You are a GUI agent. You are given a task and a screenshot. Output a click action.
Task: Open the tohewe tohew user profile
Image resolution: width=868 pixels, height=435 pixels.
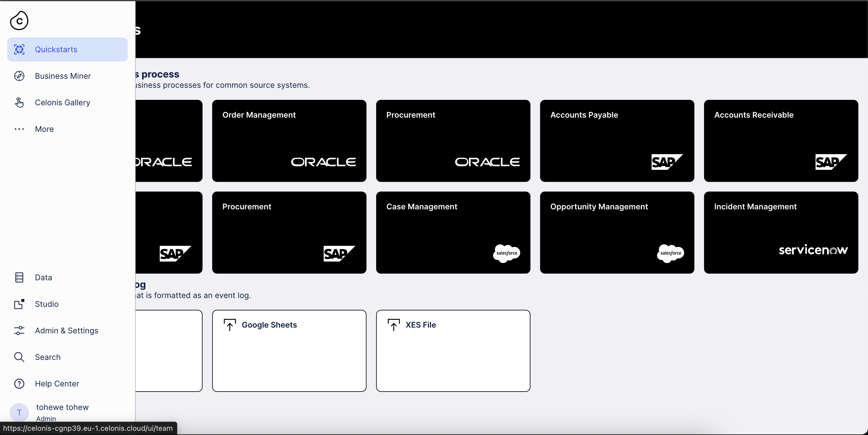point(62,407)
